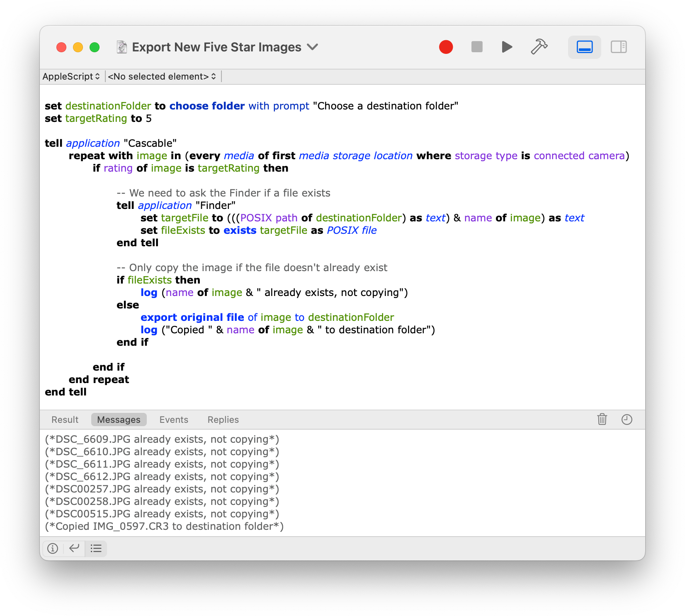Switch to the Replies tab

click(223, 420)
